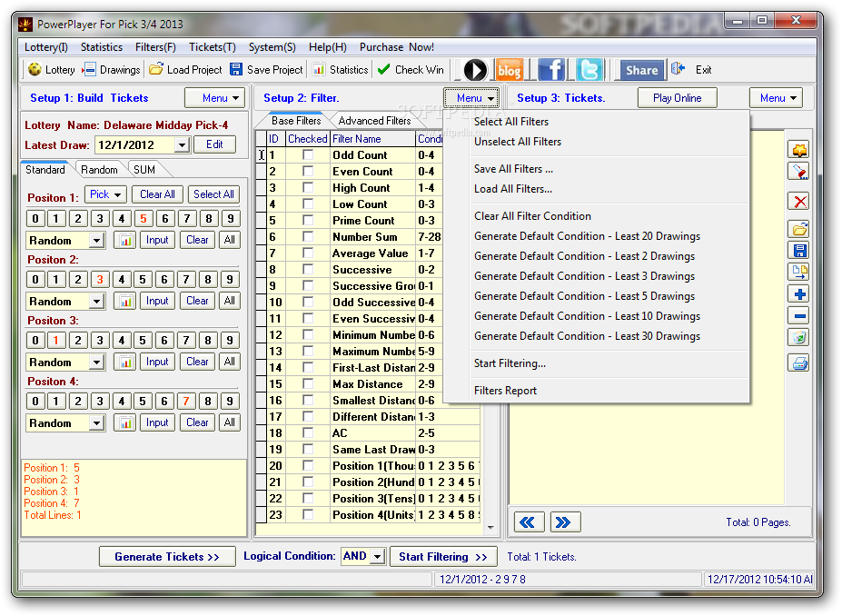Click the Play Online button
This screenshot has width=842, height=616.
pos(678,98)
